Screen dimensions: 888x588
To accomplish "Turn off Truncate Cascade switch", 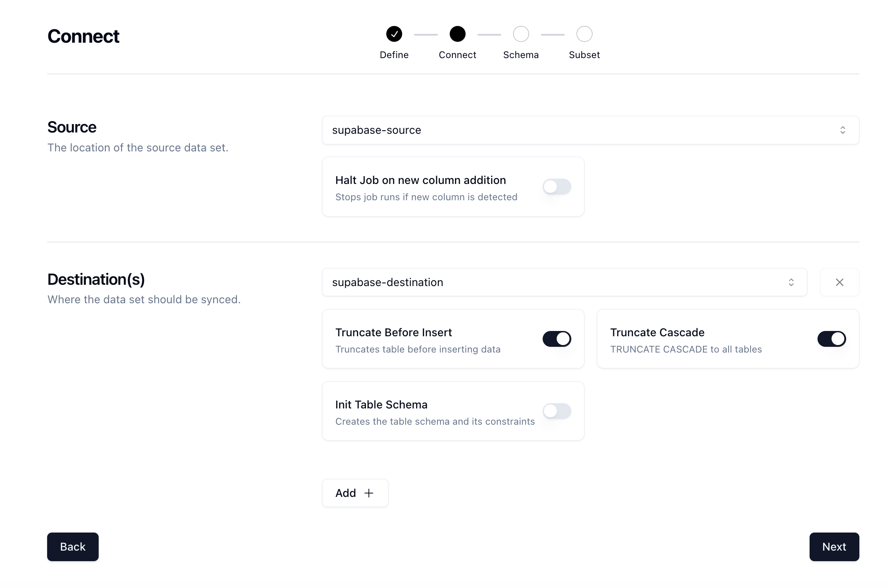I will point(832,339).
